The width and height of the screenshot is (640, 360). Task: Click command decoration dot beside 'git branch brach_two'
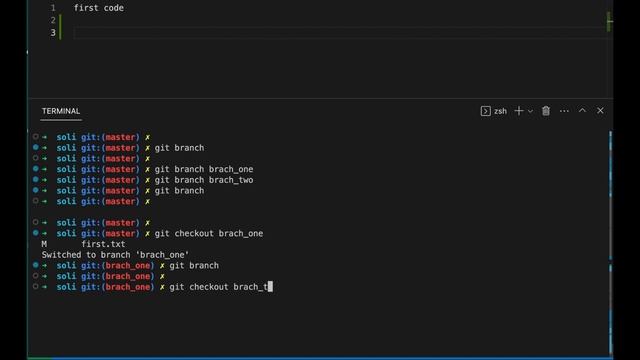pyautogui.click(x=36, y=179)
